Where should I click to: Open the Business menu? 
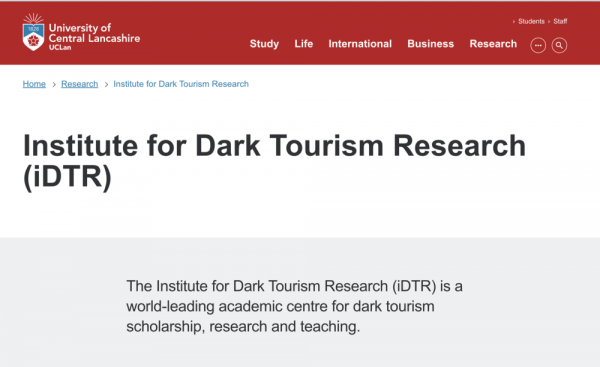point(430,44)
